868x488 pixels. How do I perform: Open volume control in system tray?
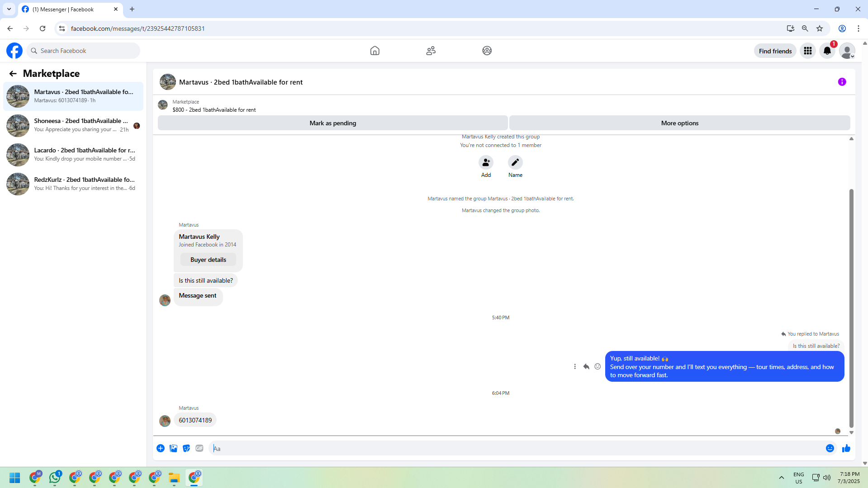click(x=827, y=478)
